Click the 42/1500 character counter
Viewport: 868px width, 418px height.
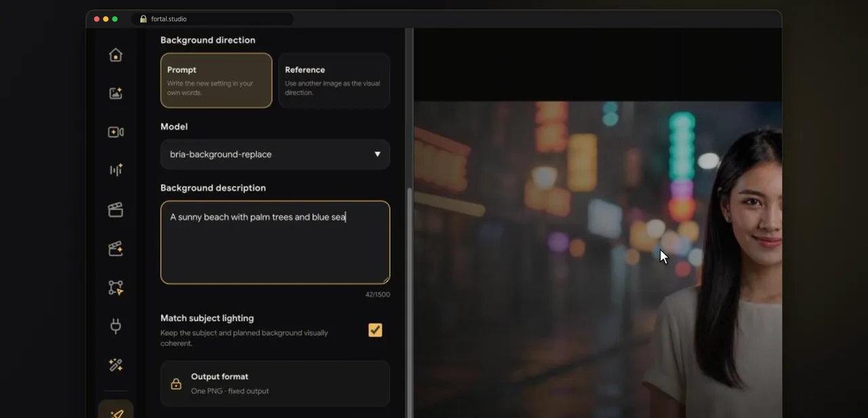(x=378, y=294)
